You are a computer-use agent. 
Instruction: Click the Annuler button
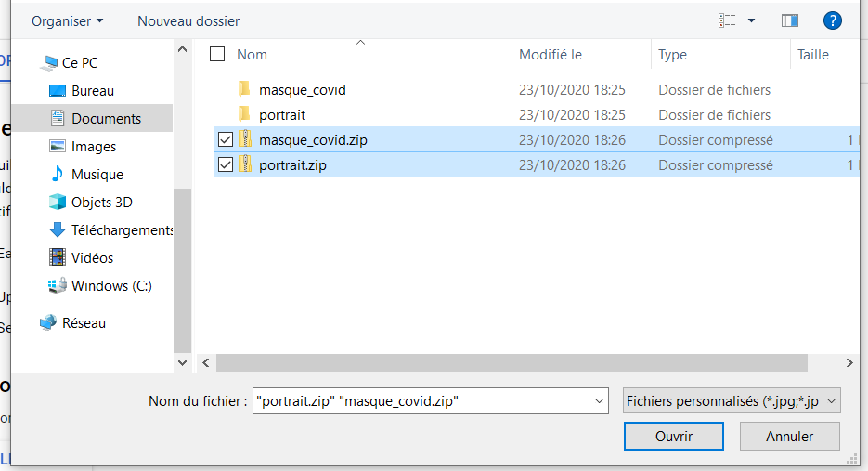(789, 436)
